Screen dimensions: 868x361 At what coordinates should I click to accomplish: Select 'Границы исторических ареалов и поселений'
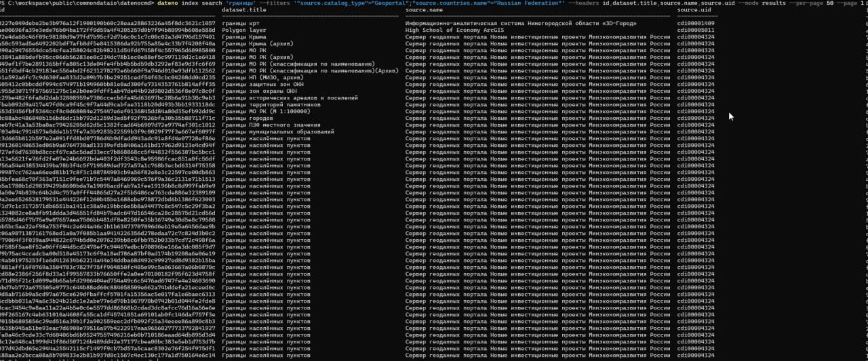(289, 98)
